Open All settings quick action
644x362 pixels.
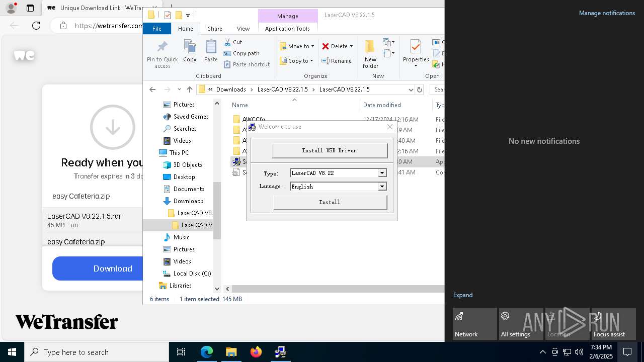[x=521, y=324]
